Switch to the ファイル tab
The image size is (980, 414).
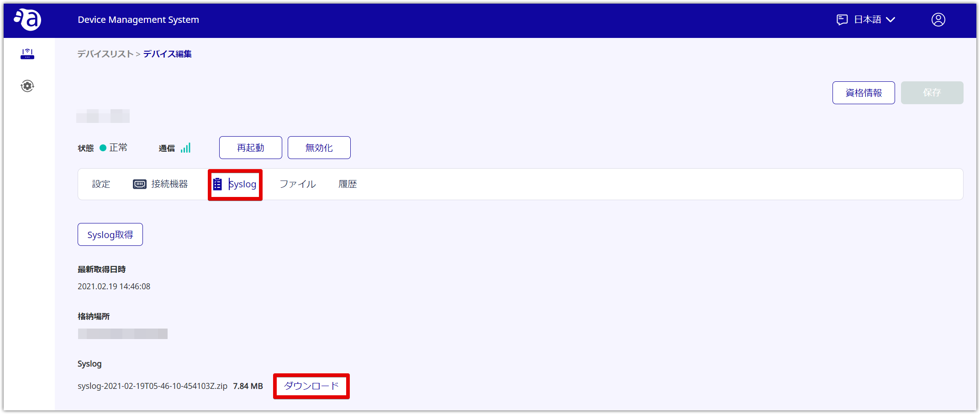click(x=297, y=184)
